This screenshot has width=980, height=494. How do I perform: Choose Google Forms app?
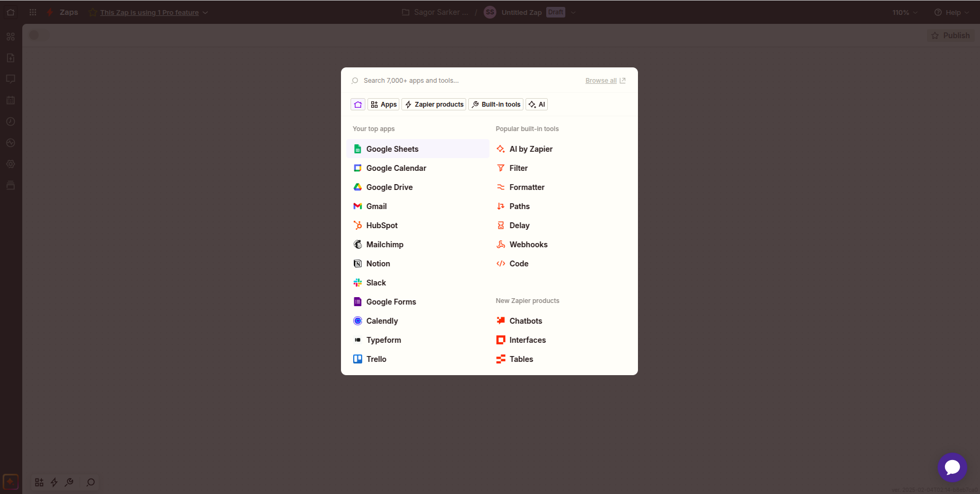pyautogui.click(x=418, y=302)
